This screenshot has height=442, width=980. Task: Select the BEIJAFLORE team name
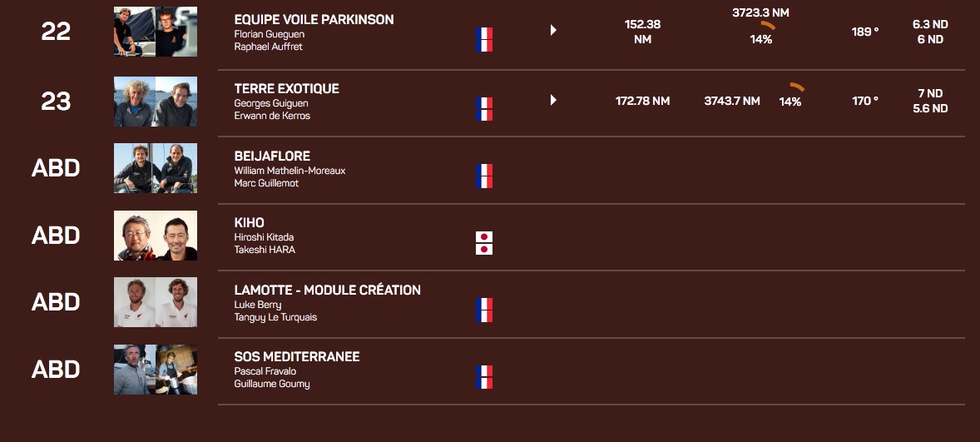coord(272,156)
